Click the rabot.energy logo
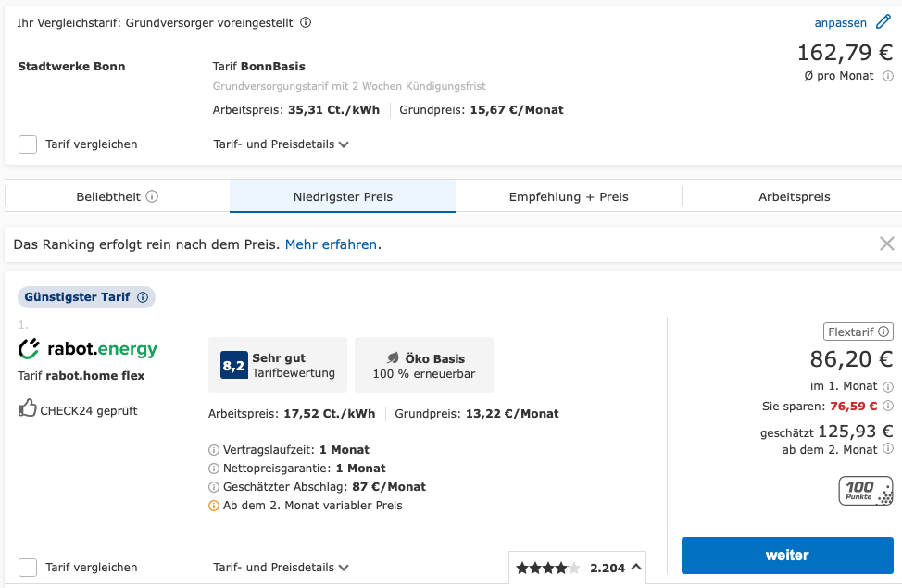Image resolution: width=902 pixels, height=588 pixels. coord(87,349)
